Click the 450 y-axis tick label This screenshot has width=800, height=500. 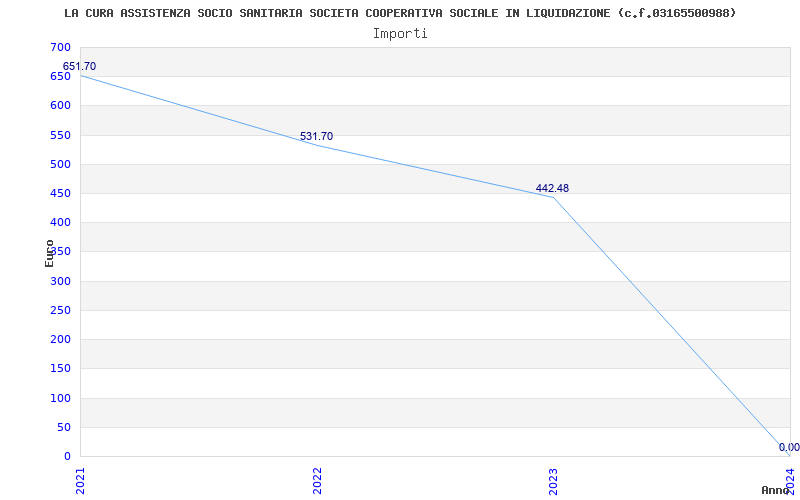60,193
